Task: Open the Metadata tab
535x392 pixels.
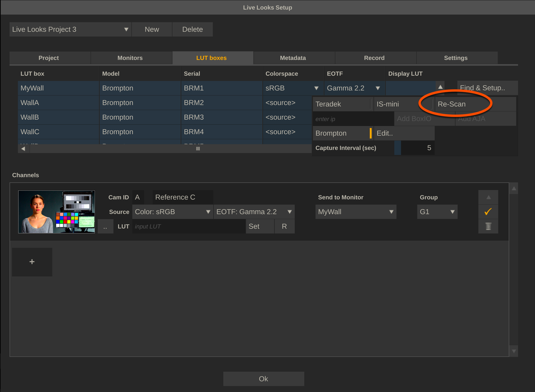Action: 293,58
